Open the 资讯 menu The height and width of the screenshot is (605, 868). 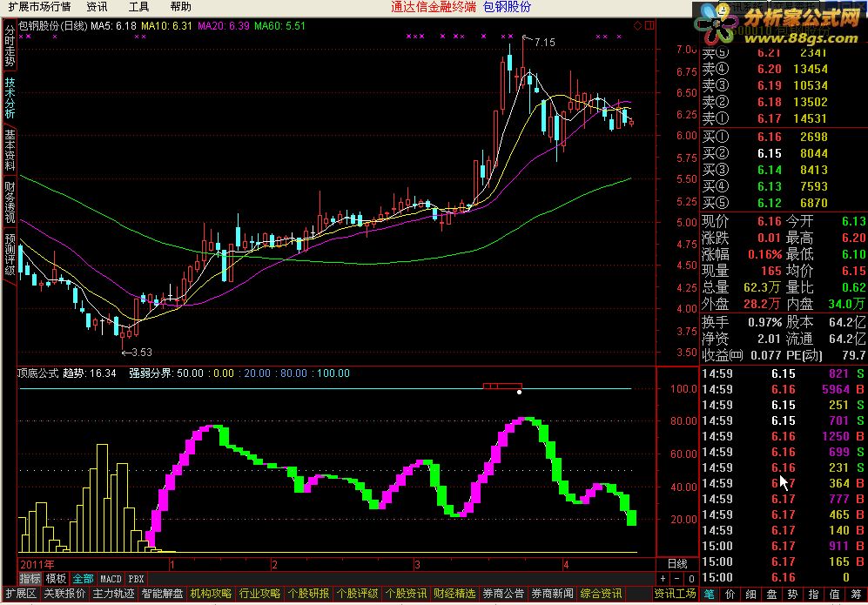point(97,7)
